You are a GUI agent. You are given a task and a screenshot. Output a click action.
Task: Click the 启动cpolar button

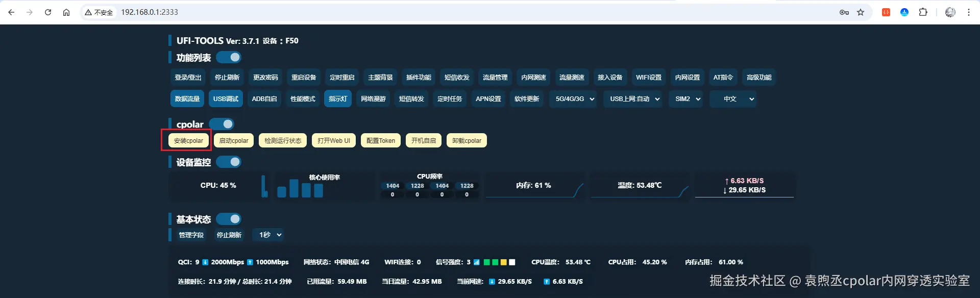coord(234,140)
